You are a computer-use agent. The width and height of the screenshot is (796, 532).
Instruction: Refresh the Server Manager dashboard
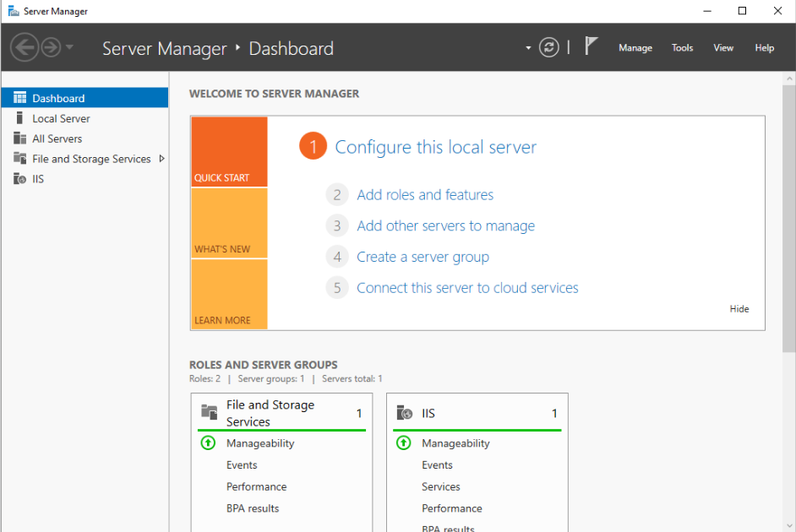pyautogui.click(x=549, y=47)
